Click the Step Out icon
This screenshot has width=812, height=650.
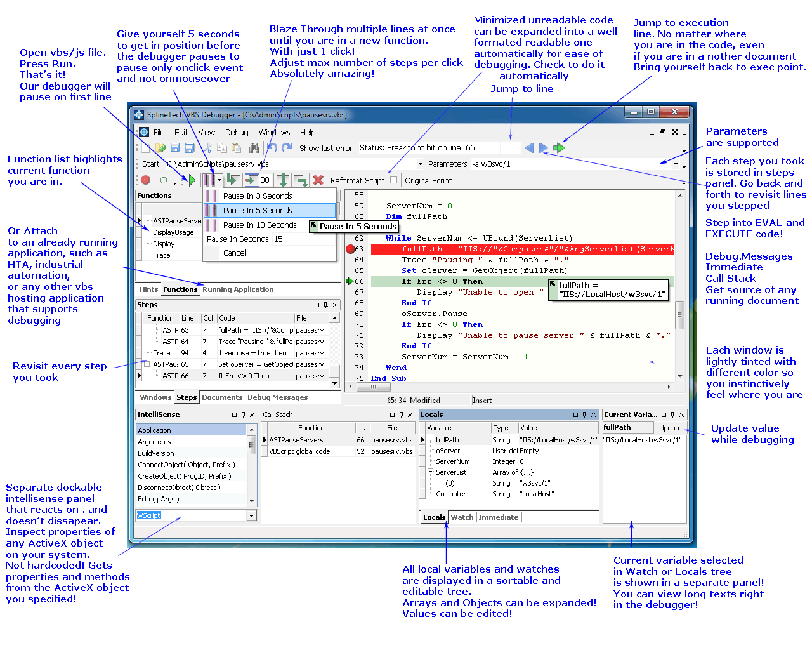(x=300, y=180)
